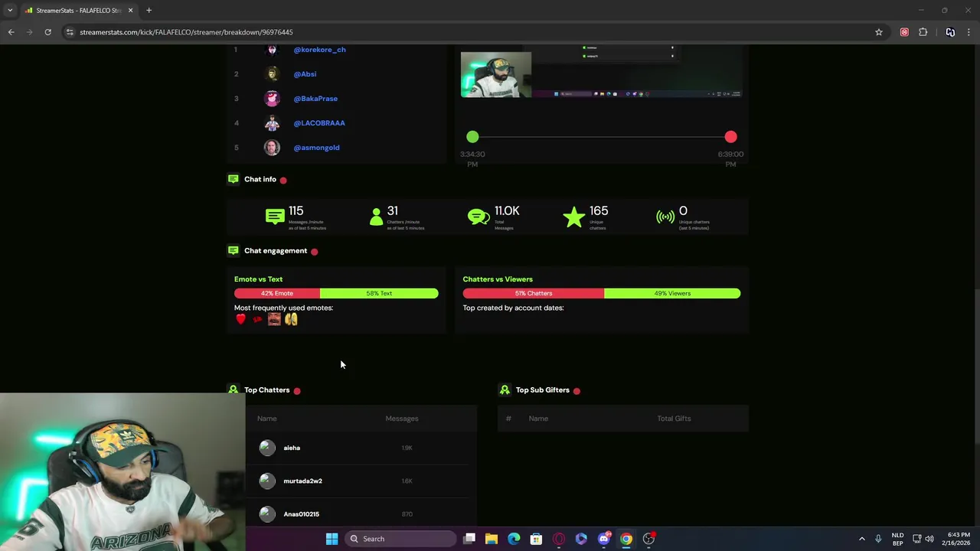Image resolution: width=980 pixels, height=551 pixels.
Task: Show hidden system tray icons
Action: pyautogui.click(x=861, y=539)
